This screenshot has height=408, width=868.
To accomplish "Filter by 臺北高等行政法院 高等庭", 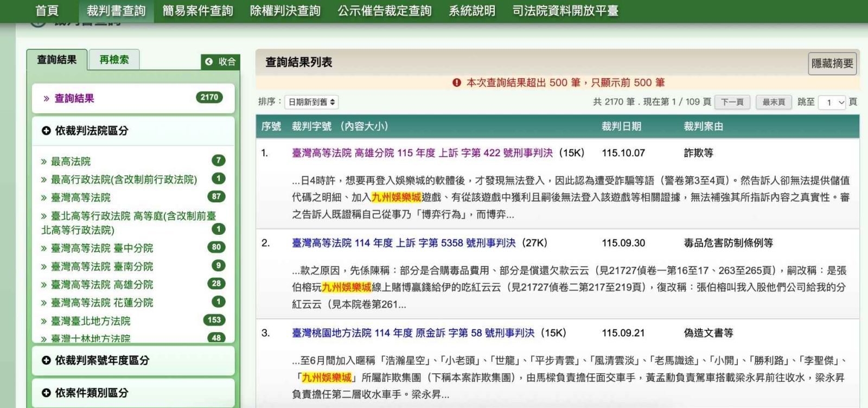I will (129, 223).
